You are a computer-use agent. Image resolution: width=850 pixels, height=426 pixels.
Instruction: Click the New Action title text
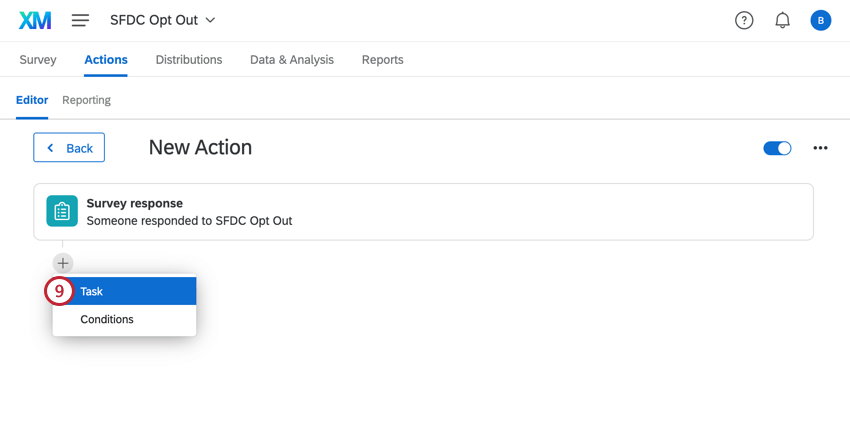click(x=200, y=148)
